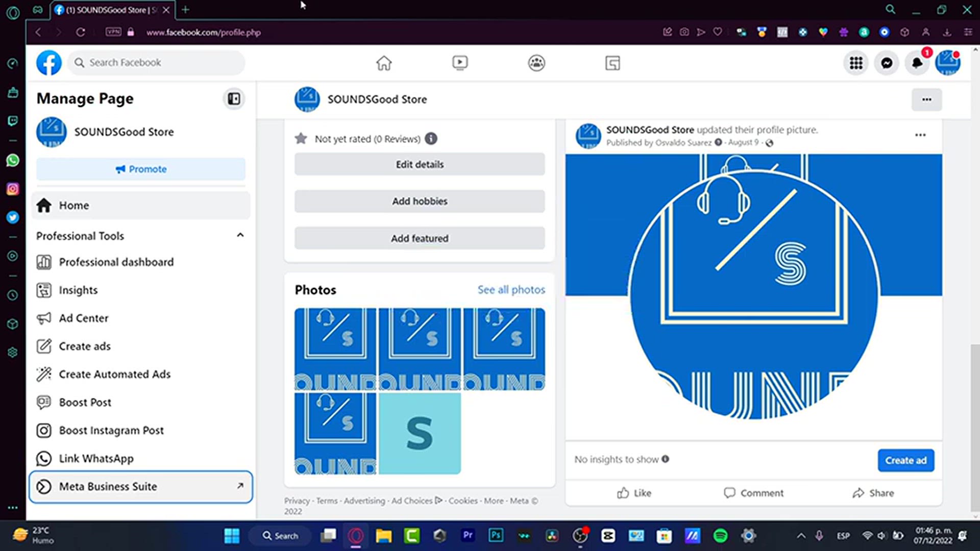Open Photoshop from the taskbar

[x=496, y=535]
